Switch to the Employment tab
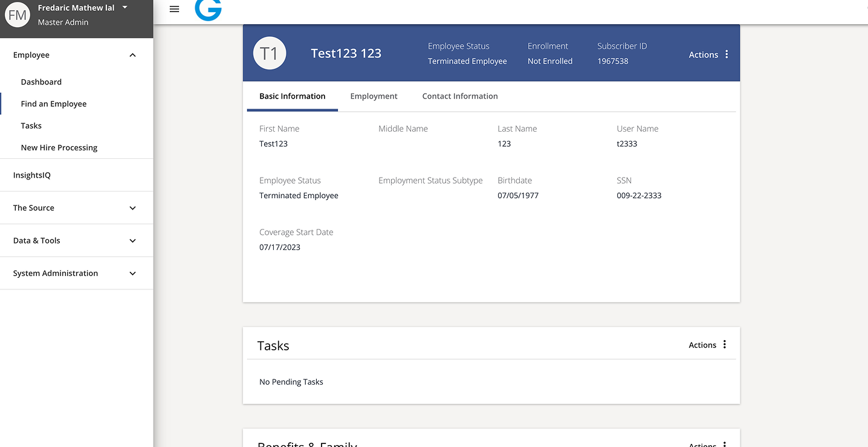The width and height of the screenshot is (868, 447). tap(374, 96)
